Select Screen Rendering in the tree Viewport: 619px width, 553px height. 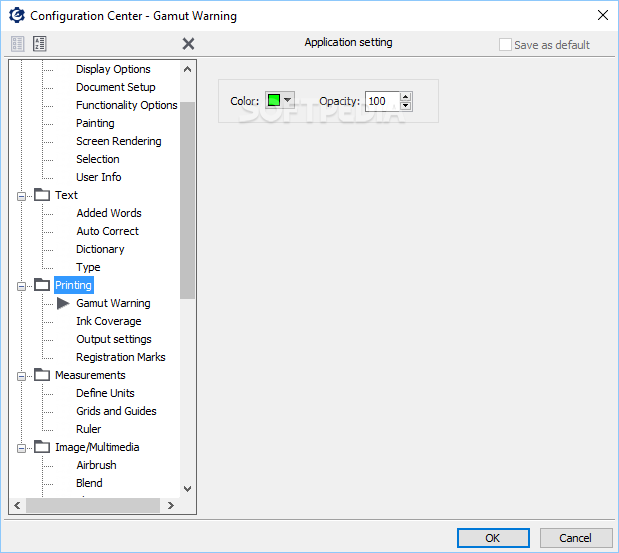click(x=119, y=141)
